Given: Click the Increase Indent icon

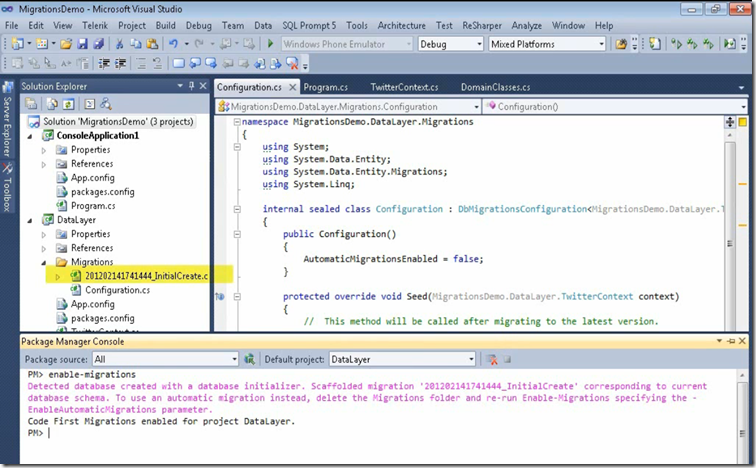Looking at the screenshot, I should coord(120,64).
